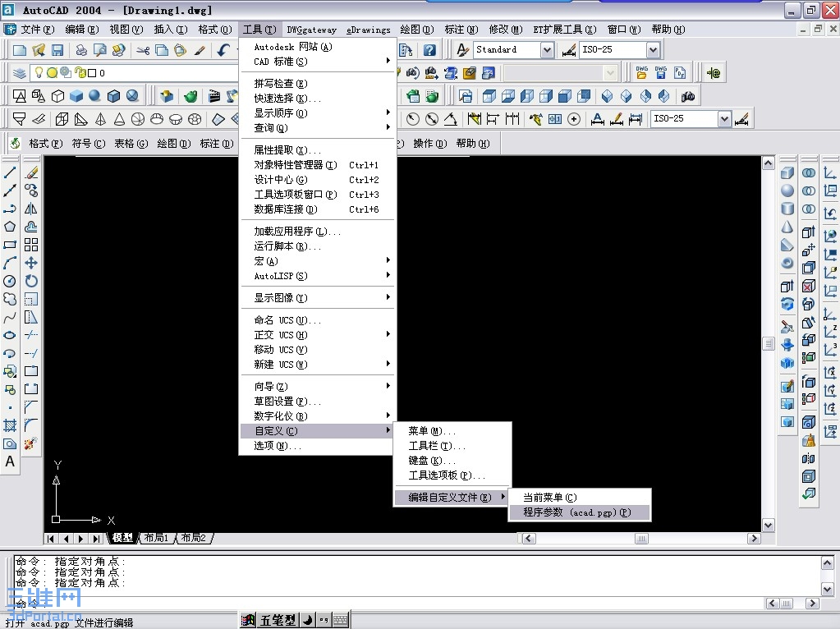
Task: Select the Multiline Text A tool
Action: point(10,461)
